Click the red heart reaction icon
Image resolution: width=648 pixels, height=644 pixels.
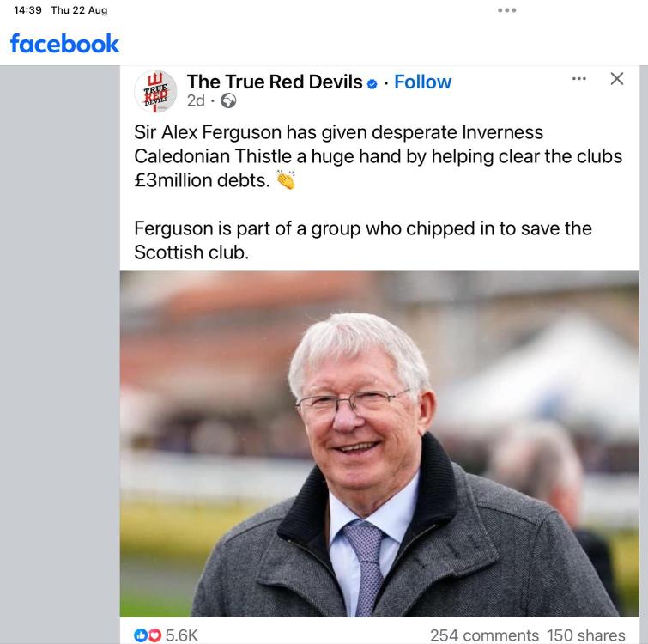(154, 635)
